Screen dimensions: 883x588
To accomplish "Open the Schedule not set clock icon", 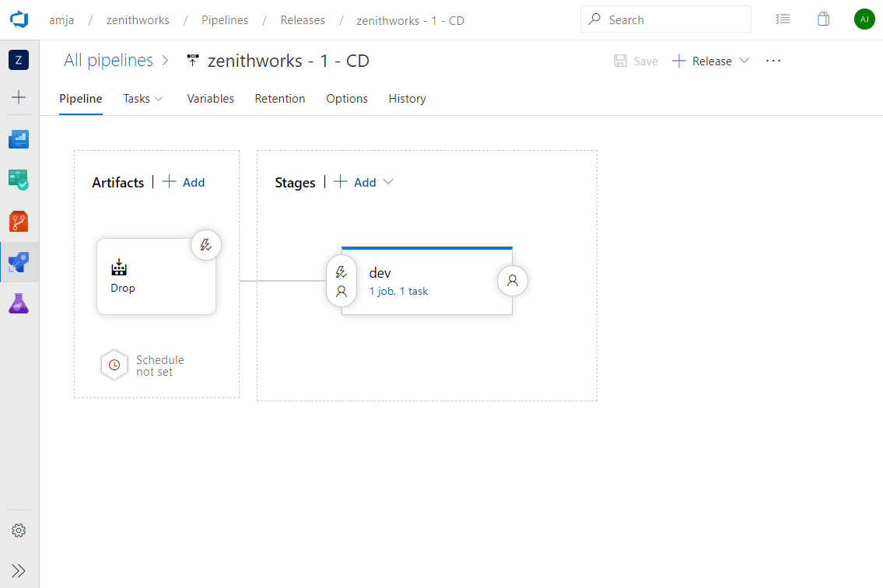I will 114,365.
